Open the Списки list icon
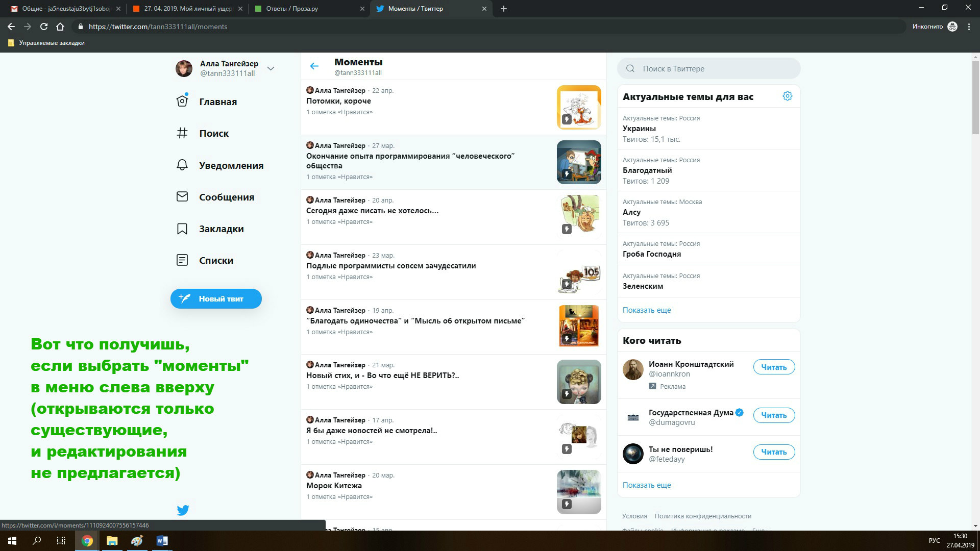980x551 pixels. (182, 260)
